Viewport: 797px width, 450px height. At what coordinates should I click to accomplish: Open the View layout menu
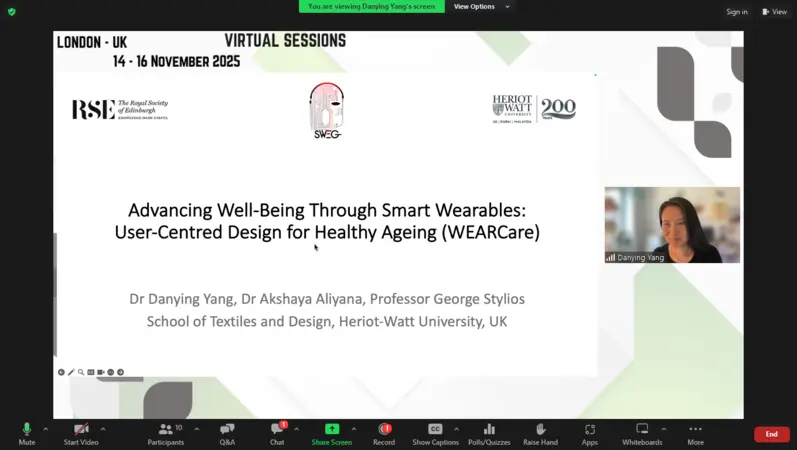pyautogui.click(x=774, y=12)
